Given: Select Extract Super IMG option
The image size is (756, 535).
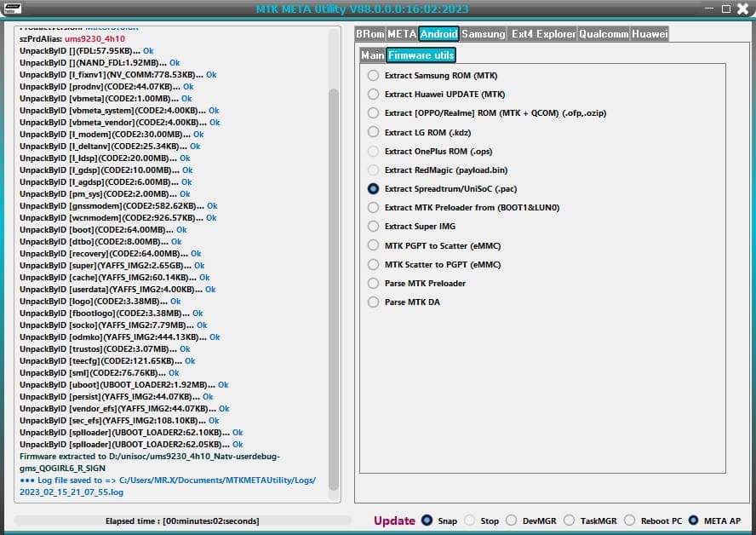Looking at the screenshot, I should tap(373, 227).
